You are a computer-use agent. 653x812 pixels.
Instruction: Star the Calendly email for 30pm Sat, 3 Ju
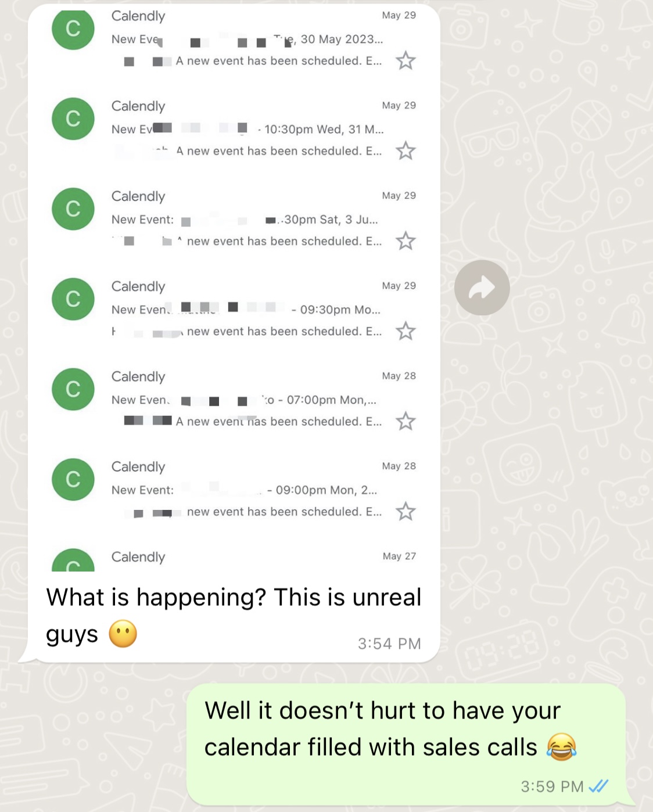tap(406, 240)
